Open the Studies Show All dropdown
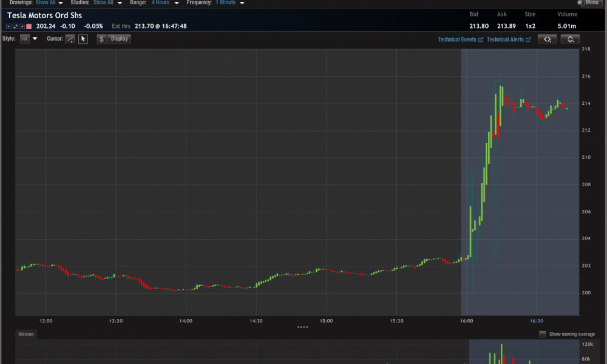 [107, 2]
